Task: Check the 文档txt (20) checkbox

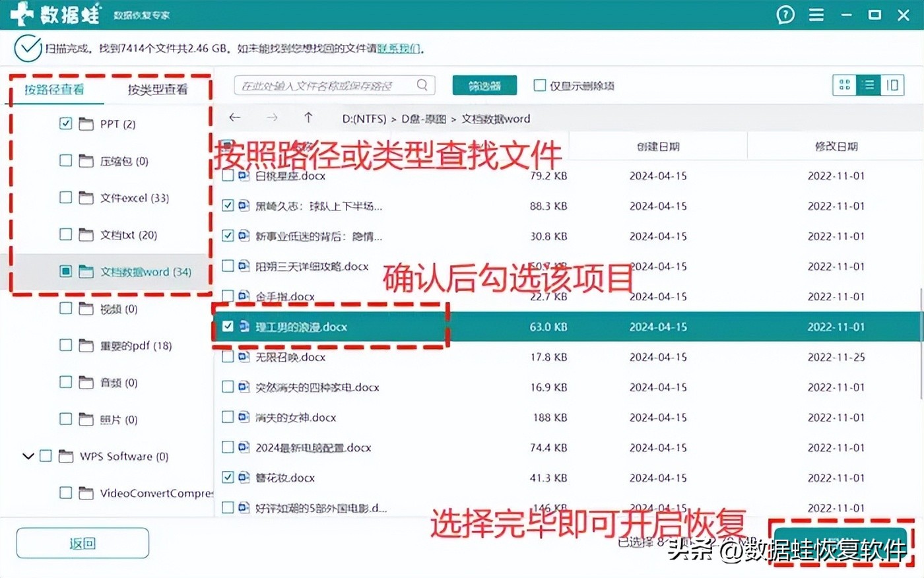Action: [65, 234]
